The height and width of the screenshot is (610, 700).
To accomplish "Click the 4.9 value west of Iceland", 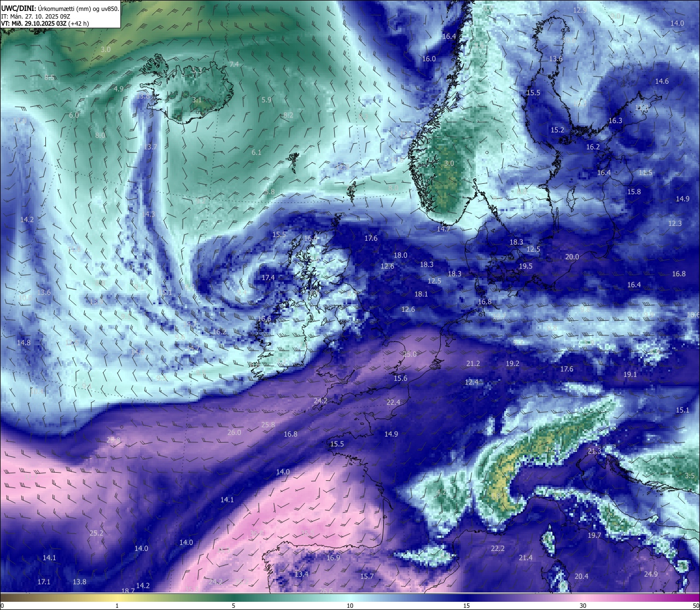I will [119, 89].
